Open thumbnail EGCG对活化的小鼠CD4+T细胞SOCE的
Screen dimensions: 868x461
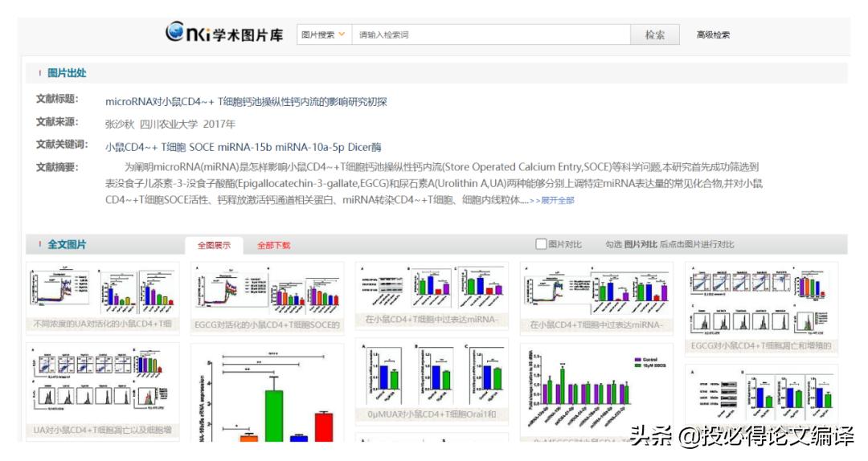pos(268,298)
